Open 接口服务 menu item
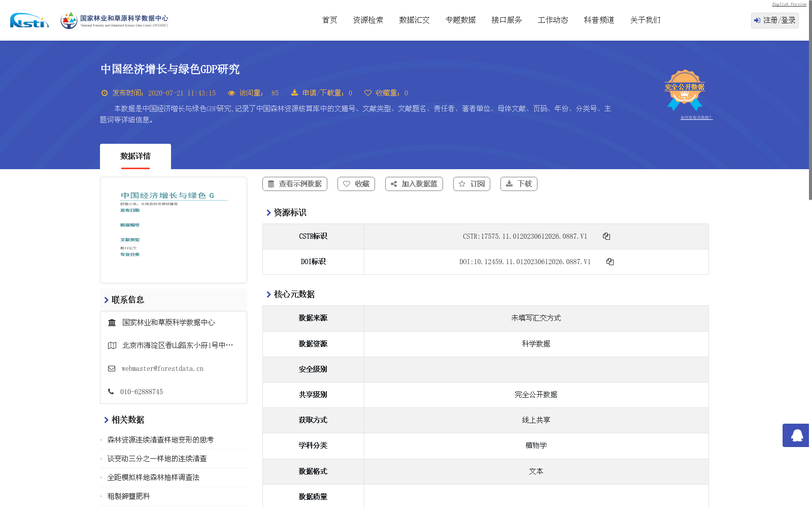Image resolution: width=812 pixels, height=508 pixels. pyautogui.click(x=507, y=20)
